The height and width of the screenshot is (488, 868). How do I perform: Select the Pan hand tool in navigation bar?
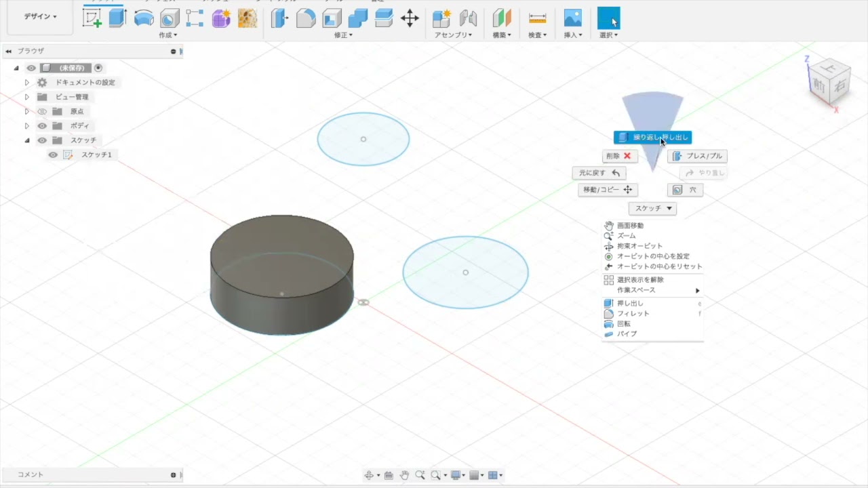pos(404,476)
